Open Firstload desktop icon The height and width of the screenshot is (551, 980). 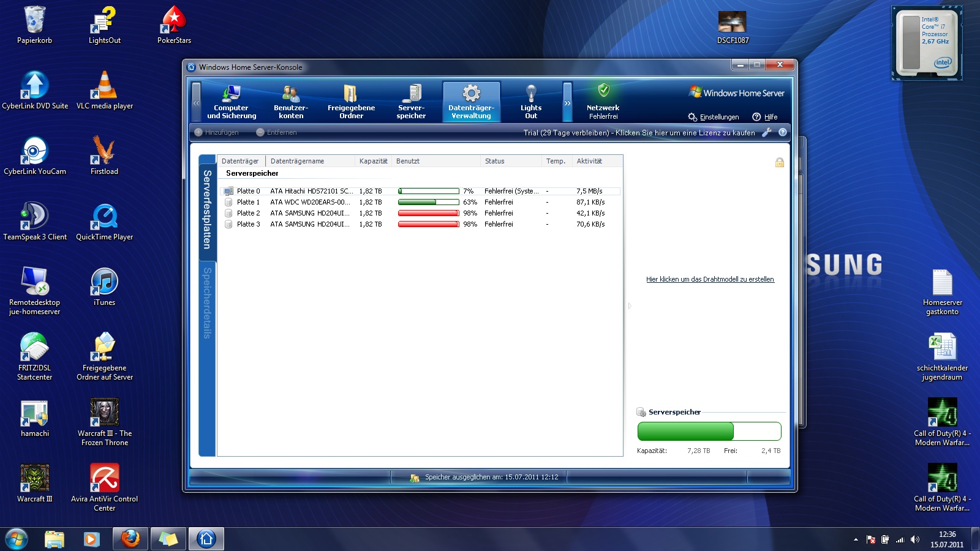[105, 156]
